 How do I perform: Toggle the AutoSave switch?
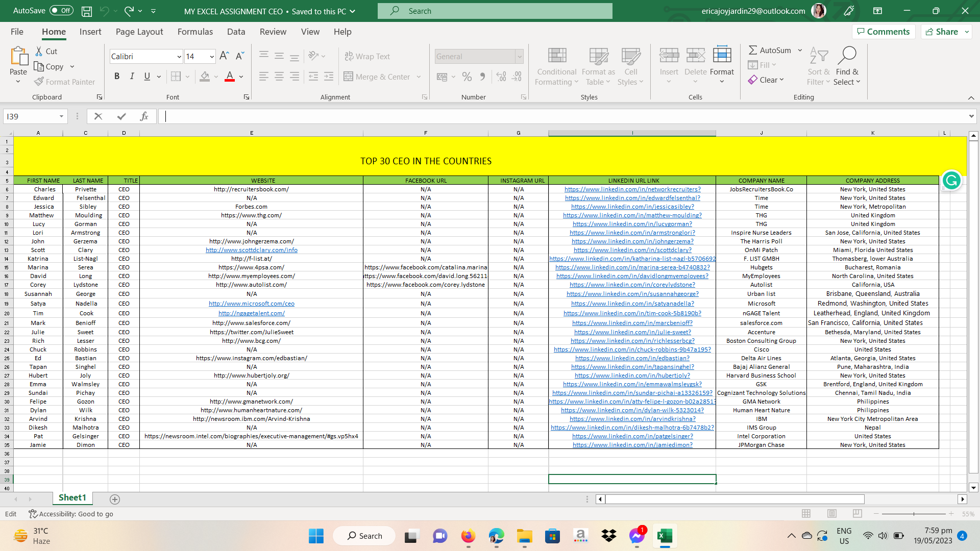pos(62,11)
